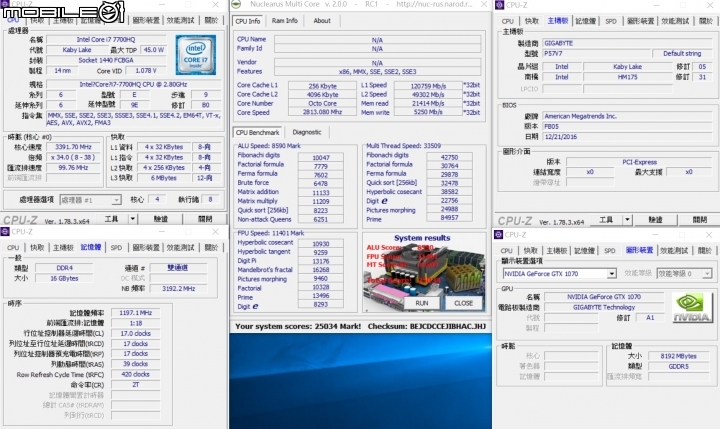Viewport: 720px width, 429px height.
Task: Open the NVIDIA GeForce GTX 1070 device dropdown
Action: [559, 274]
